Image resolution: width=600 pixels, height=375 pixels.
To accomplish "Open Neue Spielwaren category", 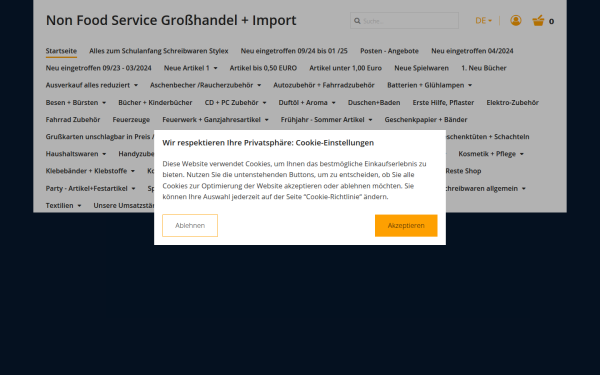I will click(x=421, y=68).
